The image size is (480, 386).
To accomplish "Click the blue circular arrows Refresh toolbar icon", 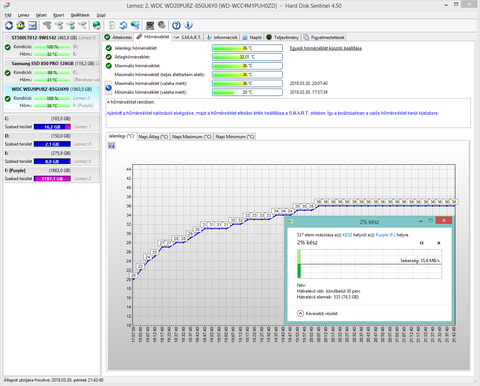I will tap(9, 25).
